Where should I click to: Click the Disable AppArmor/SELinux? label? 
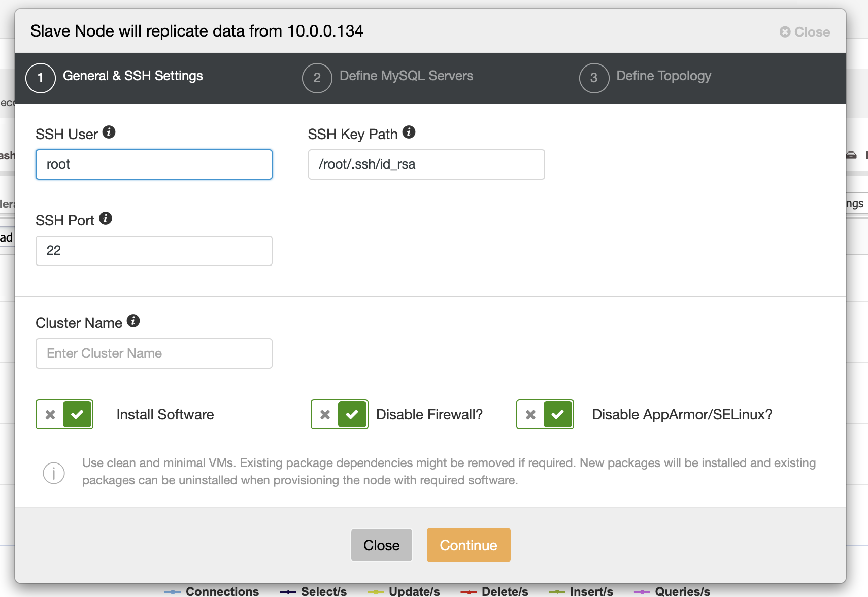pyautogui.click(x=682, y=414)
